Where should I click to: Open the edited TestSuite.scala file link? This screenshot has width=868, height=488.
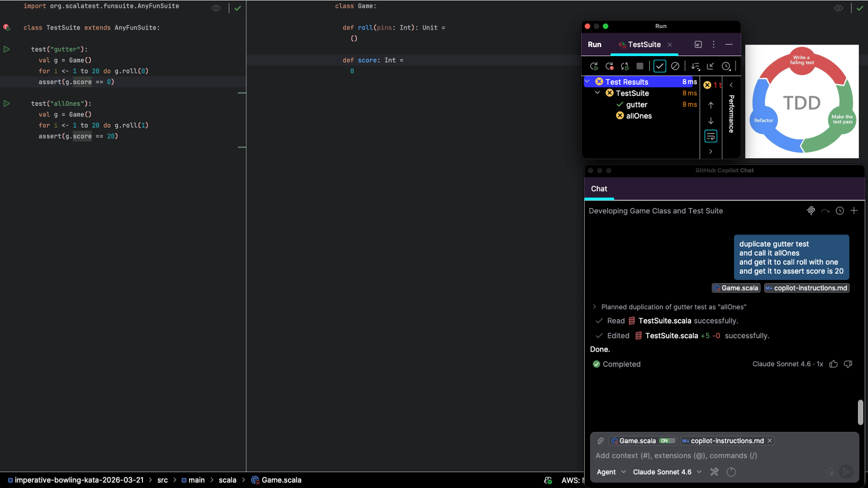click(671, 336)
